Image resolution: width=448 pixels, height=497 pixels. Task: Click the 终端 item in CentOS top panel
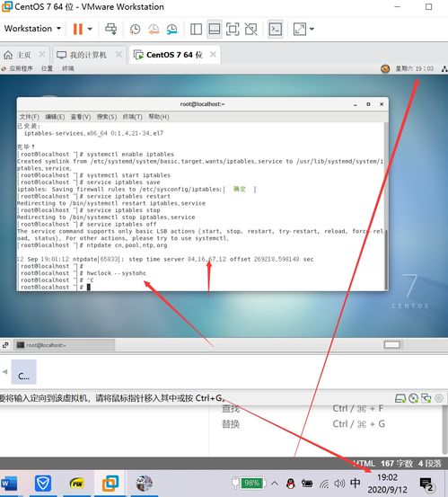click(x=68, y=68)
